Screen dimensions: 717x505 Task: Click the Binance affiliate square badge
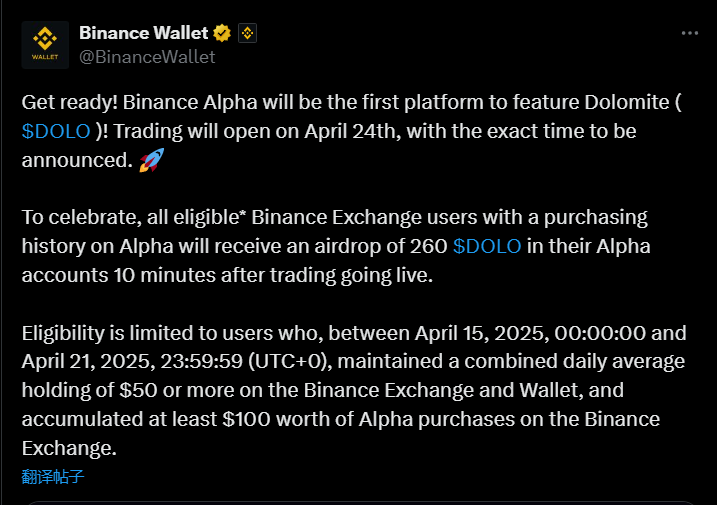247,33
